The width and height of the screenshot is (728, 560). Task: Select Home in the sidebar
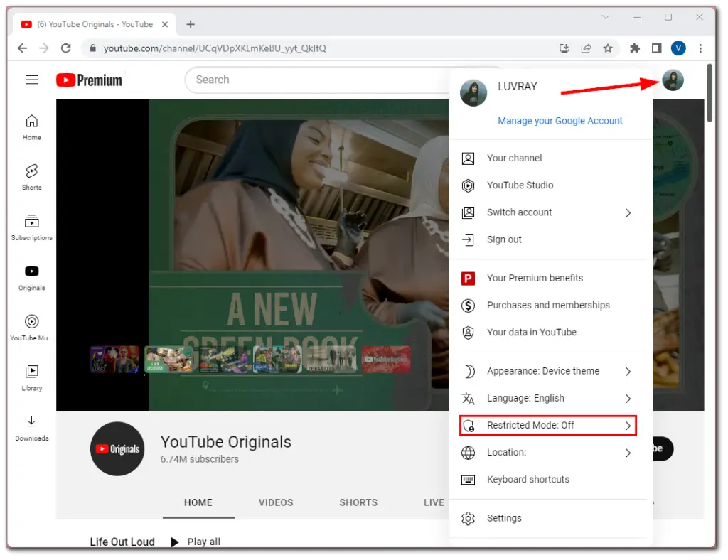tap(31, 128)
